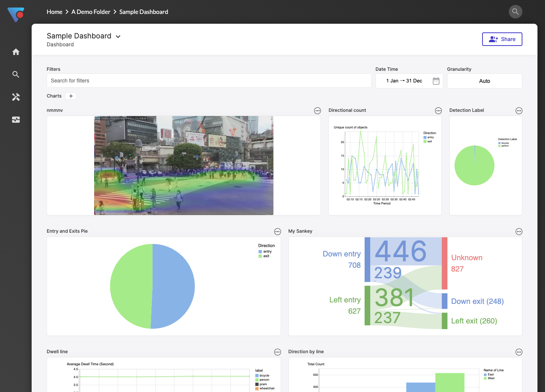Open search from the left sidebar
Image resolution: width=545 pixels, height=392 pixels.
click(x=16, y=75)
